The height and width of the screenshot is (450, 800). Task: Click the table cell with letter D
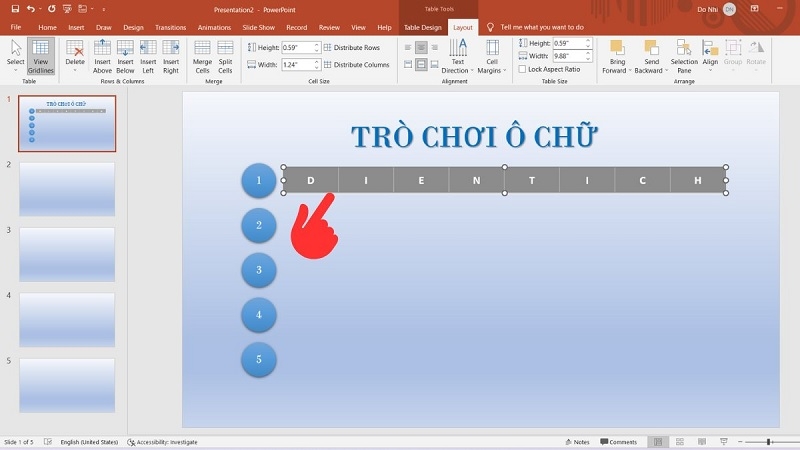311,180
